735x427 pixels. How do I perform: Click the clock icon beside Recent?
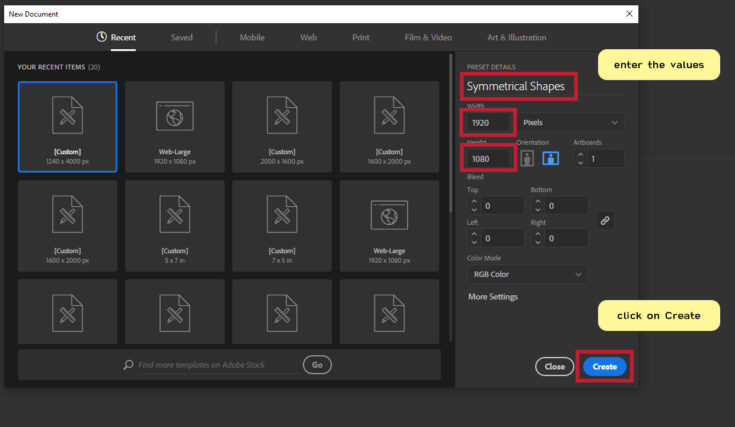[x=101, y=37]
